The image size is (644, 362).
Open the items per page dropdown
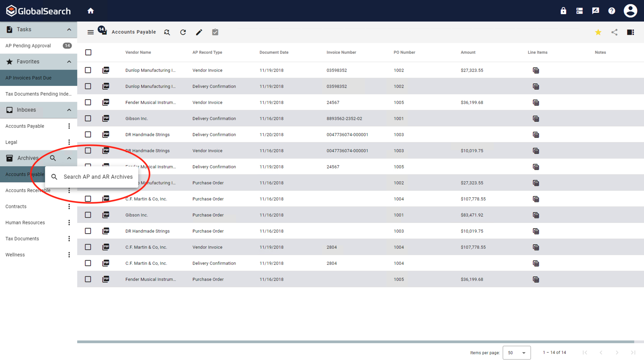(516, 353)
